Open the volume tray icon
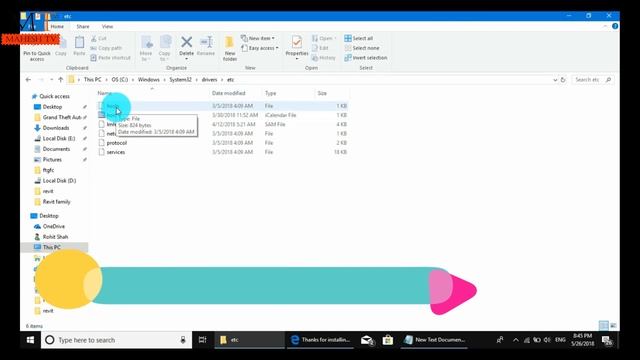 (547, 340)
